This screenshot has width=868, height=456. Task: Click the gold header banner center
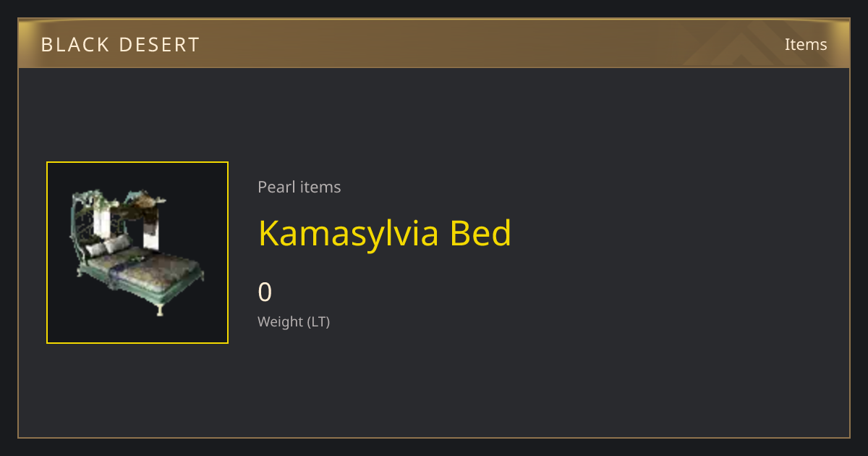[x=434, y=43]
